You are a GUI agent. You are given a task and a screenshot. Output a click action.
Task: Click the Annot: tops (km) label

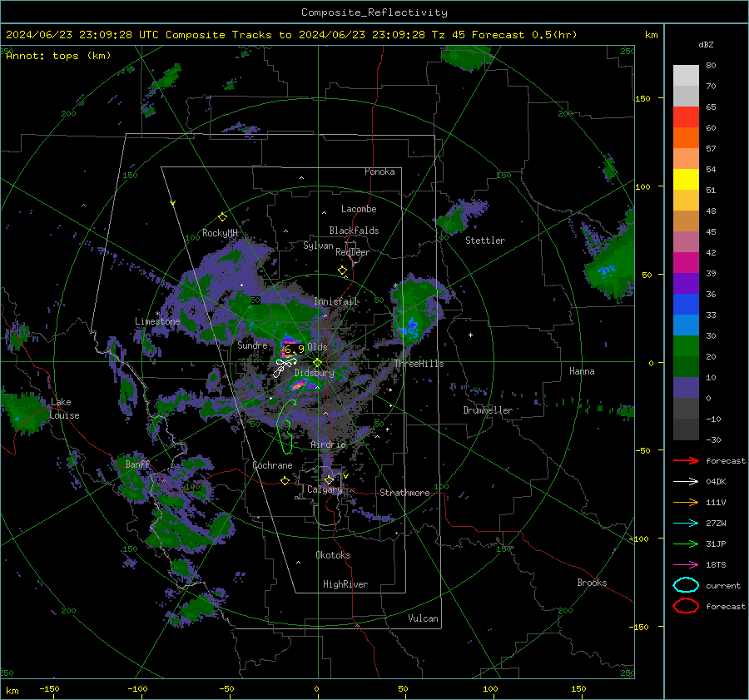coord(58,56)
